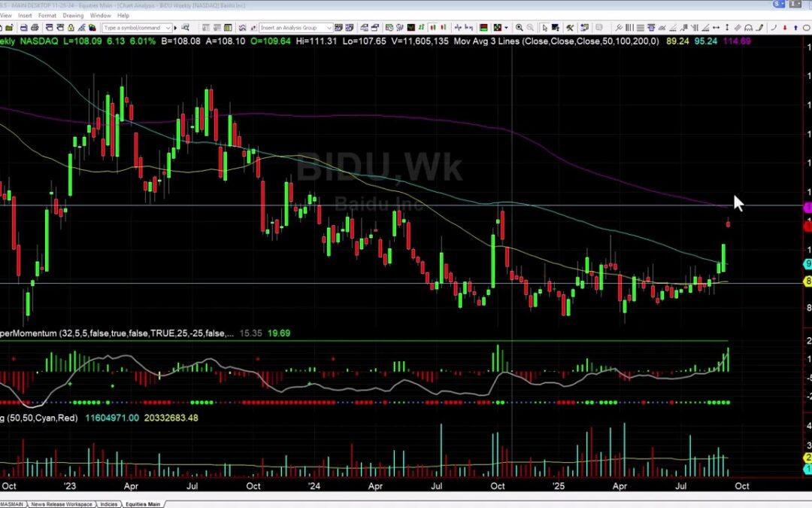Open the symbol command dropdown arrow

pos(168,27)
